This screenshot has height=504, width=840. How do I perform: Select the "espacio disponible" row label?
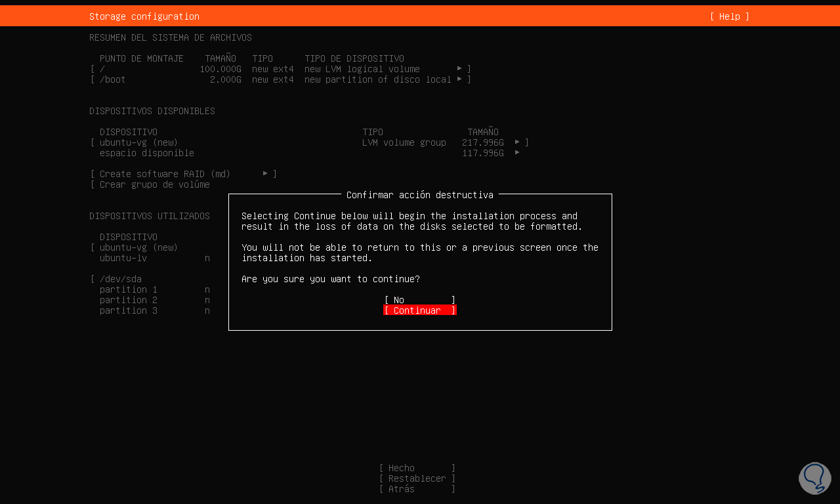click(147, 153)
